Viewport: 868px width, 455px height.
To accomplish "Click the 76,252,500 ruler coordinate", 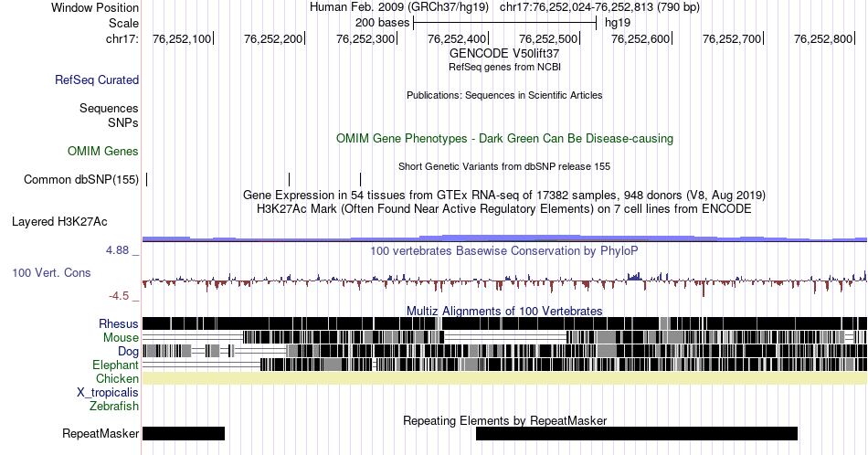I will 548,38.
